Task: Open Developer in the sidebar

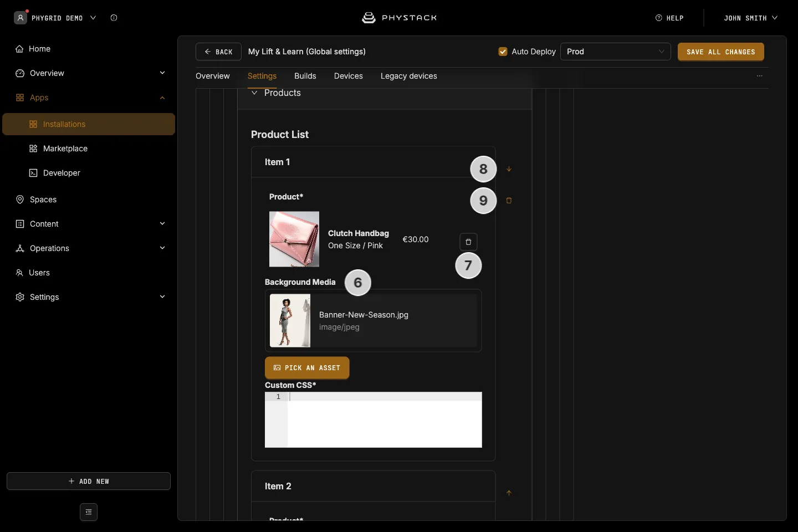Action: point(89,173)
